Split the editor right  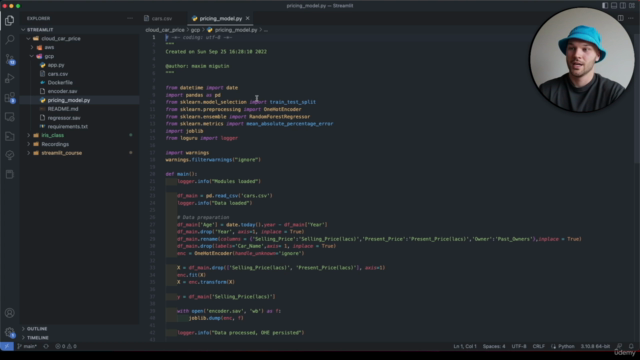point(620,18)
